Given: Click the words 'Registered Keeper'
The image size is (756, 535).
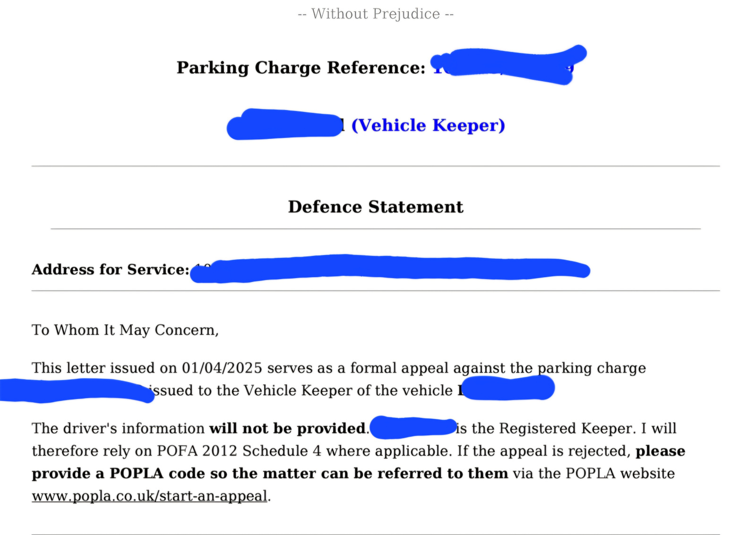Looking at the screenshot, I should [567, 429].
